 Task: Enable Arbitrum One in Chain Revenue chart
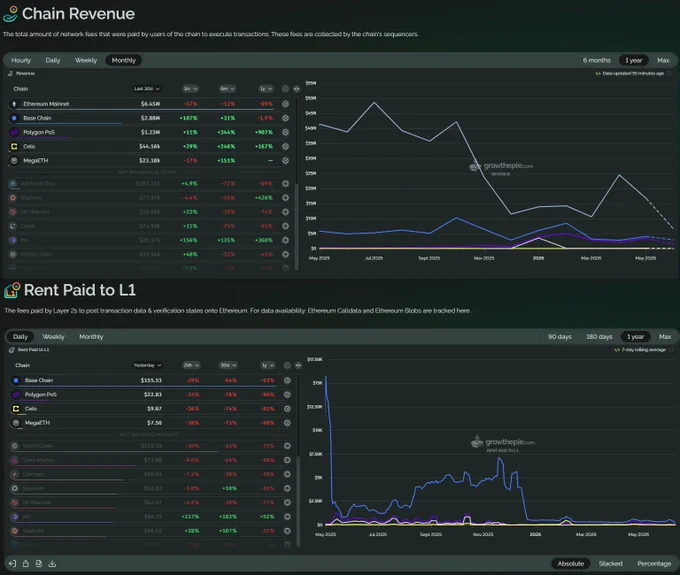click(x=285, y=183)
